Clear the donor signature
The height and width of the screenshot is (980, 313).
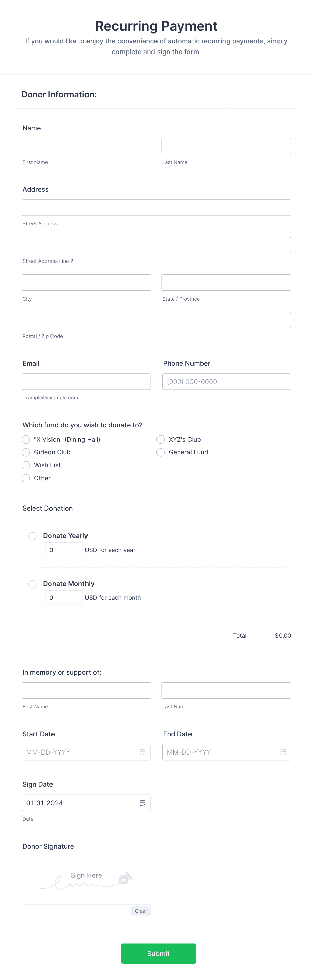(141, 911)
